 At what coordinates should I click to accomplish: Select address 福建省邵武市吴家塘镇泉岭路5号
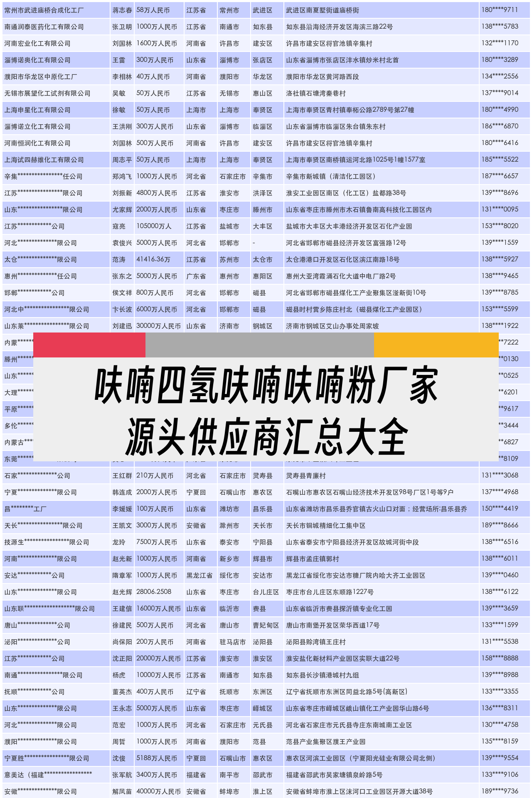coord(334,775)
